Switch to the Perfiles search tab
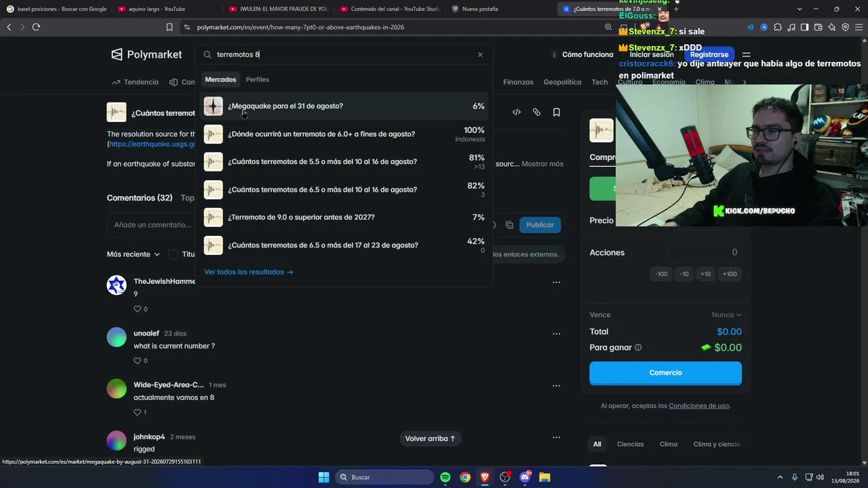The image size is (868, 488). (258, 79)
